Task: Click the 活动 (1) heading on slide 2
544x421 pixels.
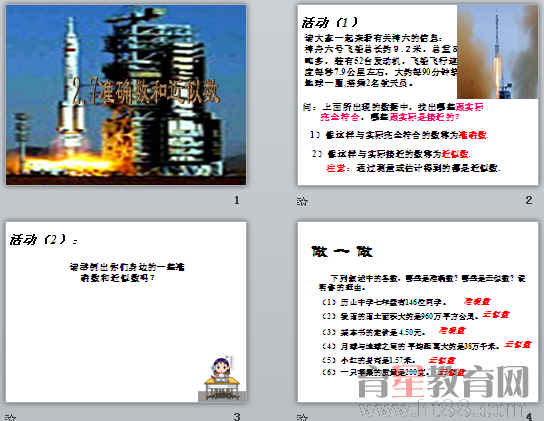Action: coord(329,23)
